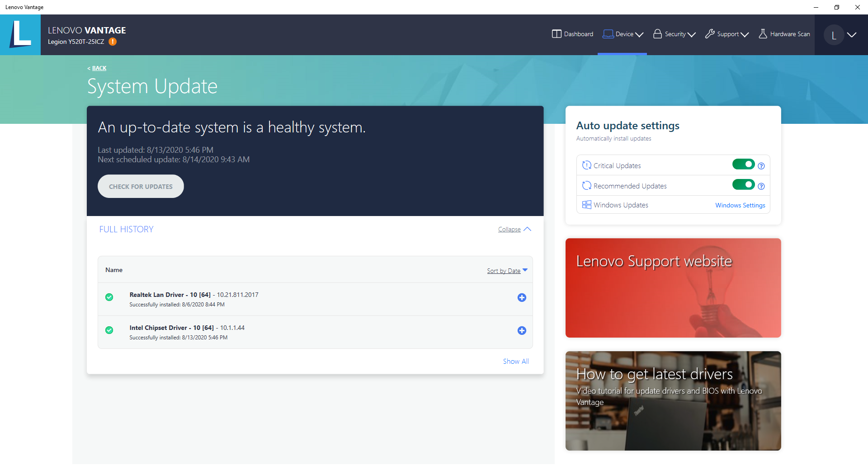Click the Name column header

114,270
